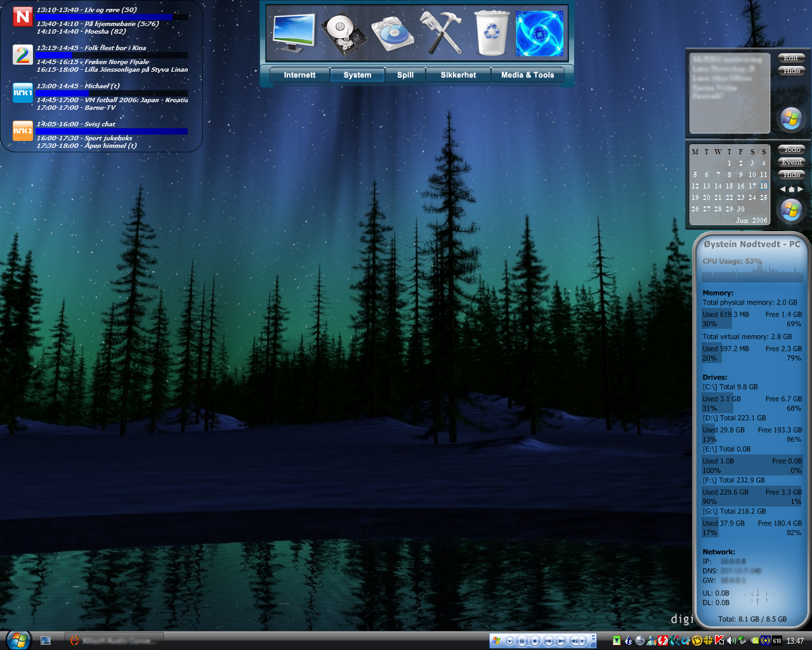Click the yellow crosshair tray icon
812x650 pixels.
click(x=708, y=640)
